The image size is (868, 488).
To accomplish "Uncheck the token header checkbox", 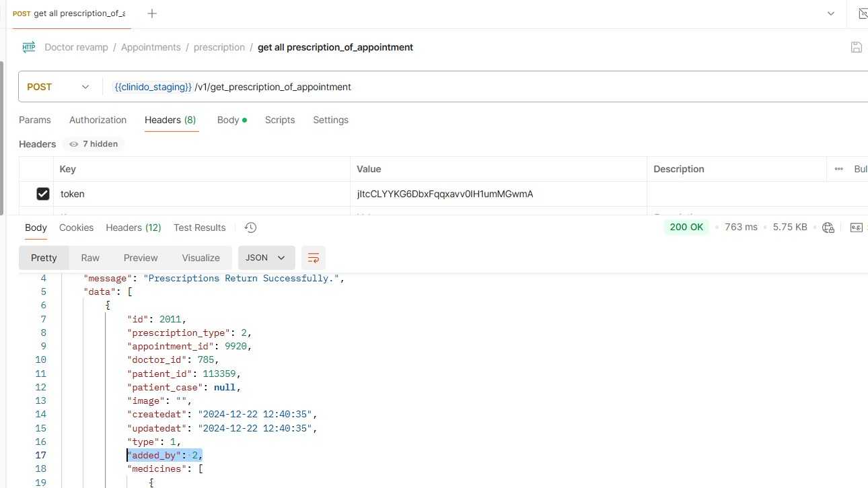I will (x=43, y=194).
